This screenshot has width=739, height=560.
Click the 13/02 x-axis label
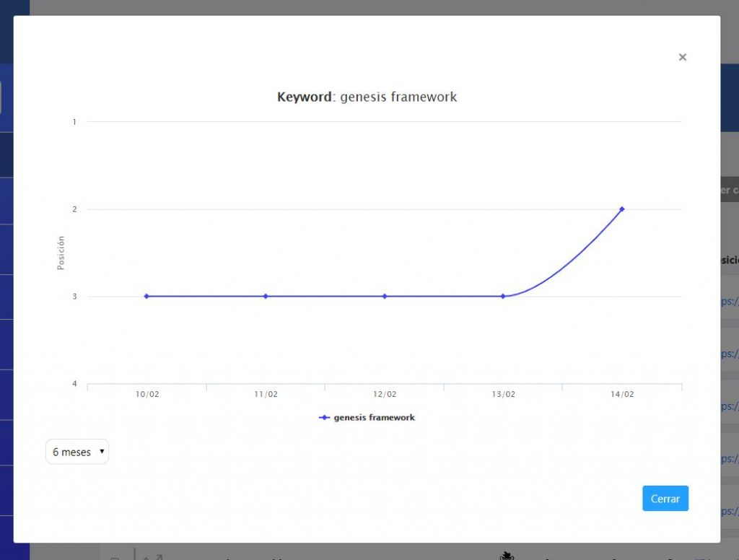(x=504, y=394)
